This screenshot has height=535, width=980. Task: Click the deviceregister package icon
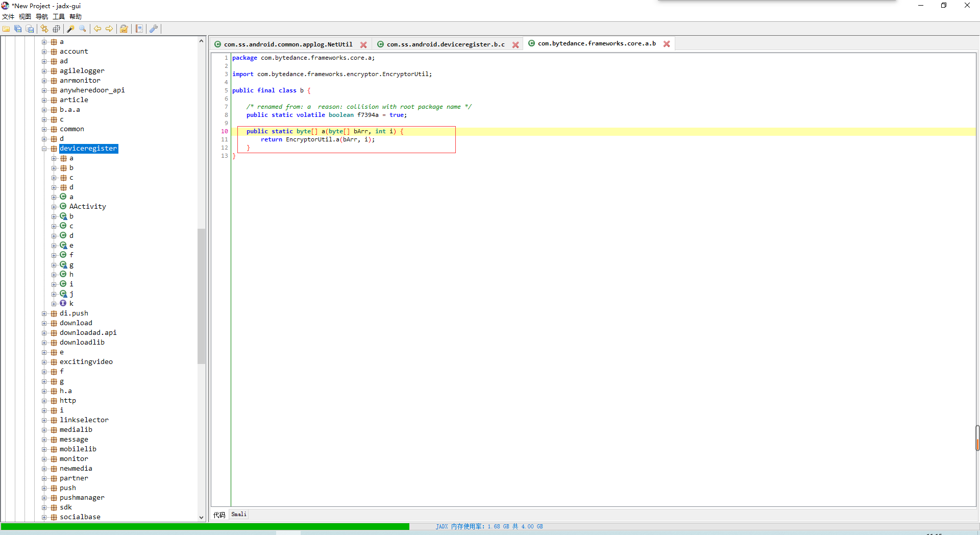54,149
